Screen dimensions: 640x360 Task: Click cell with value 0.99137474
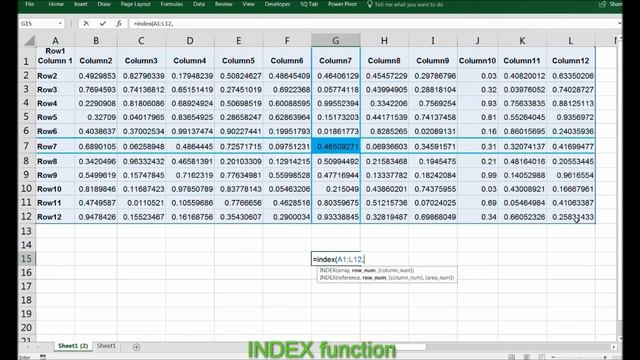point(190,131)
